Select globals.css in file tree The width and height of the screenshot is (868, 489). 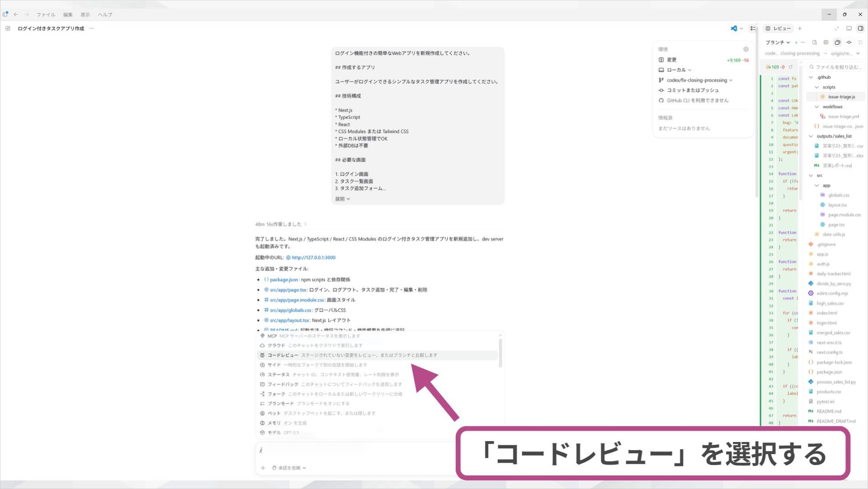coord(835,195)
